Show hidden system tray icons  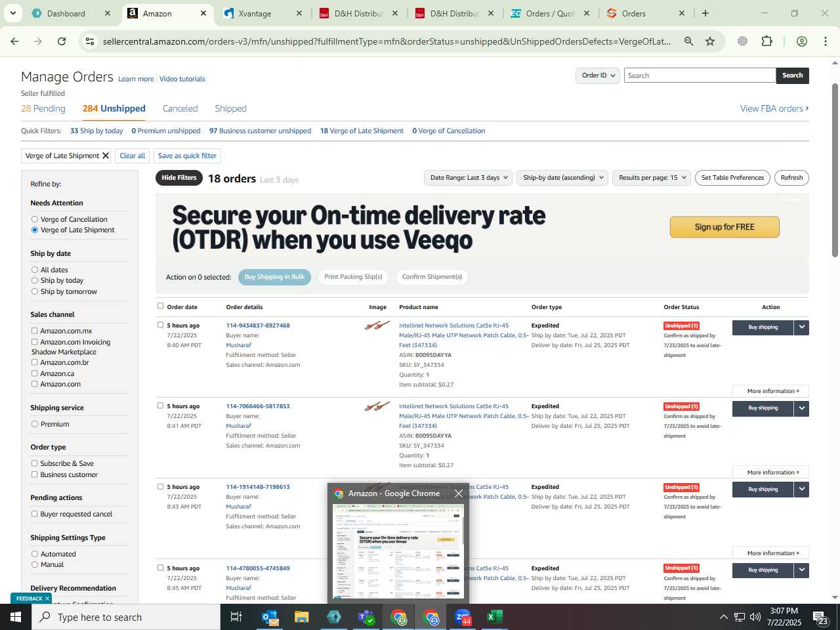tap(724, 617)
